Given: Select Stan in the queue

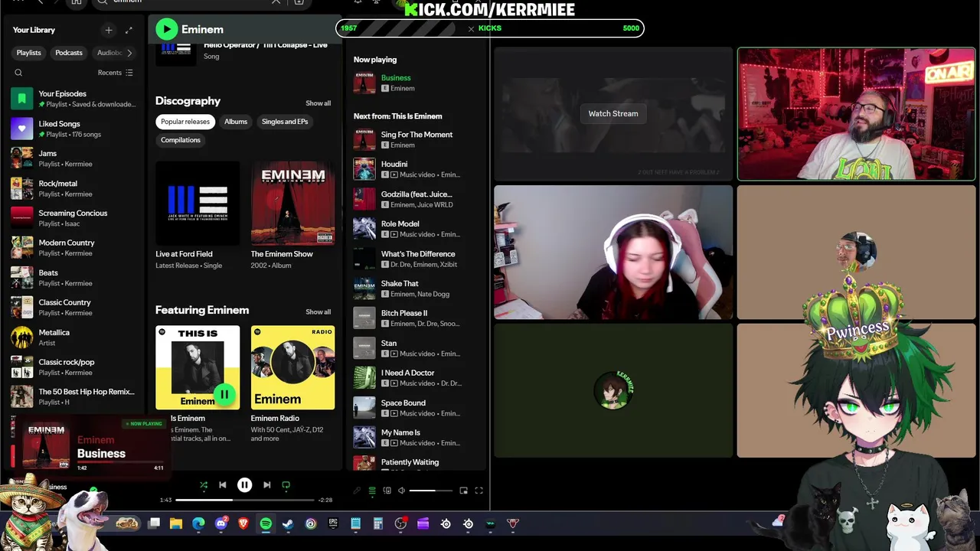Looking at the screenshot, I should pos(416,348).
